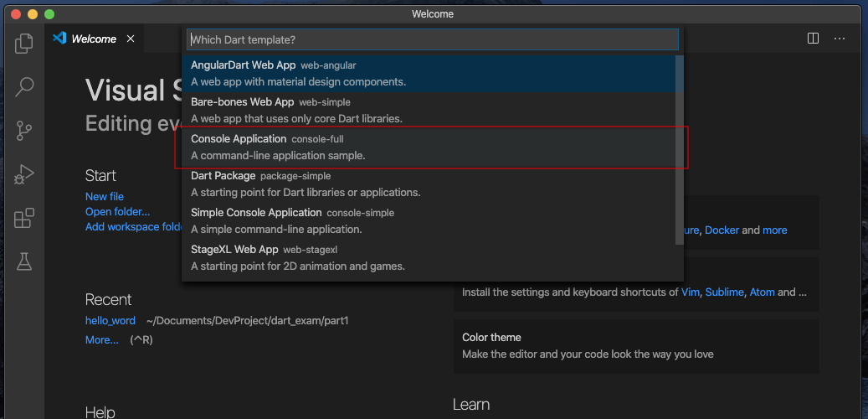
Task: Choose StageXL Web App template
Action: tap(429, 258)
